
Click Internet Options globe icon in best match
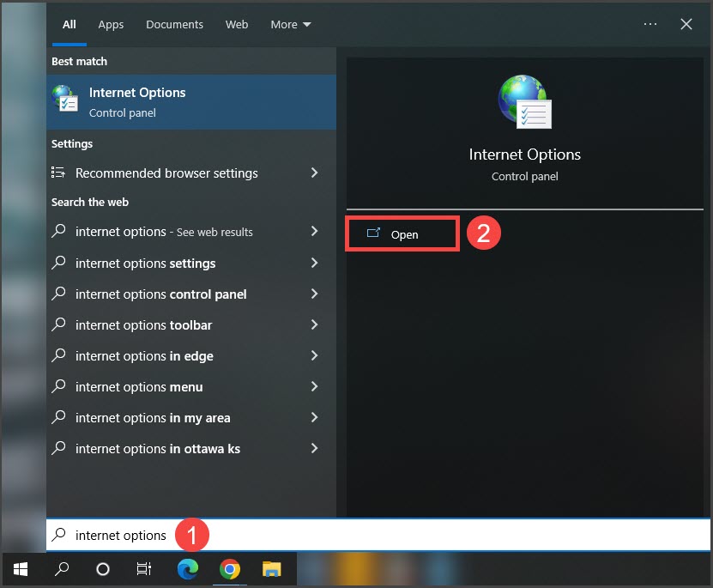(x=65, y=99)
